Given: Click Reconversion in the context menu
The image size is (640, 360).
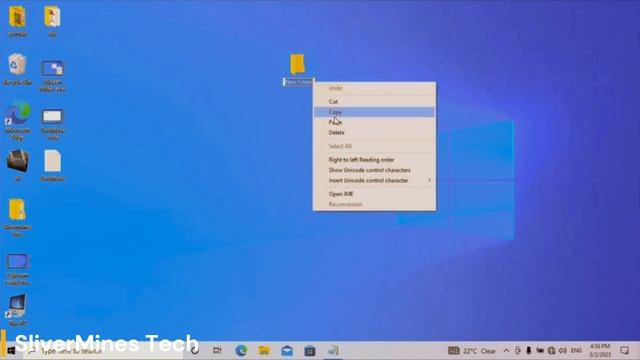Looking at the screenshot, I should tap(374, 204).
